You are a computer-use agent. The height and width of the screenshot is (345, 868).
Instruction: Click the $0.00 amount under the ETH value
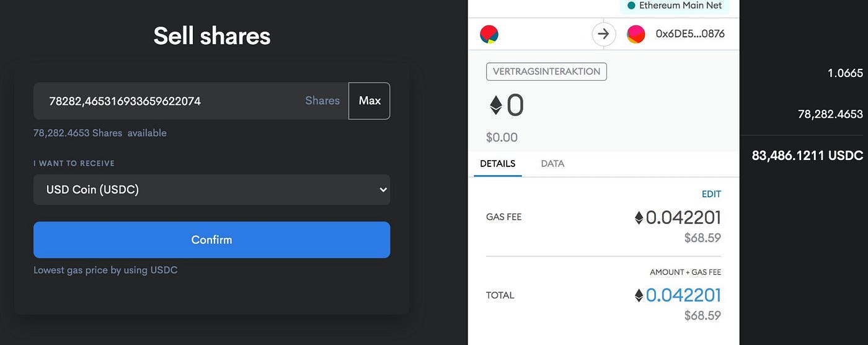(502, 137)
